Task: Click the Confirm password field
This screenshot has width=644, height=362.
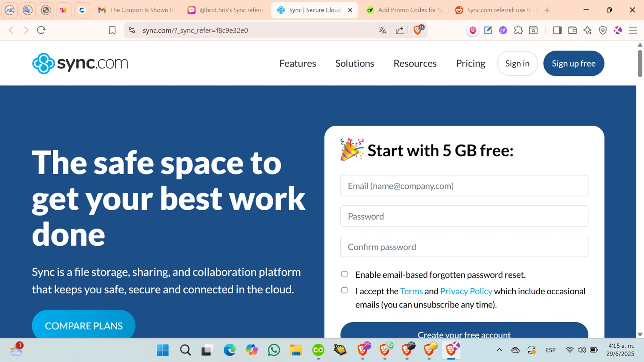Action: click(x=464, y=247)
